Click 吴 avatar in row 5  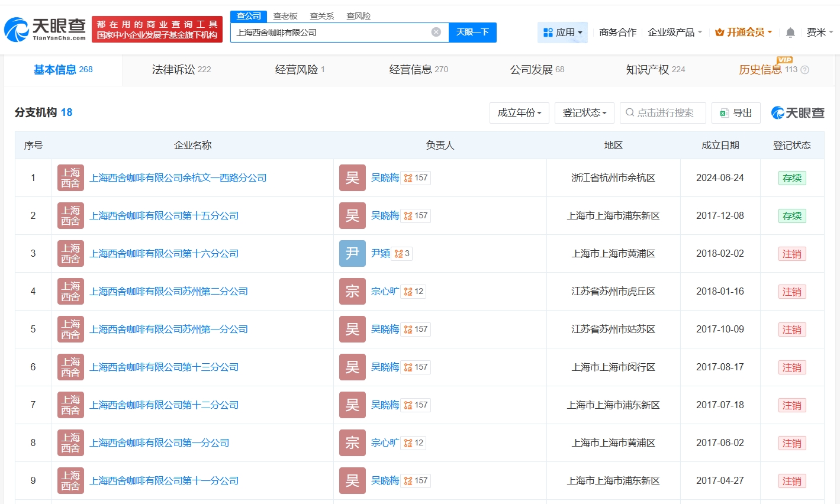pos(352,329)
